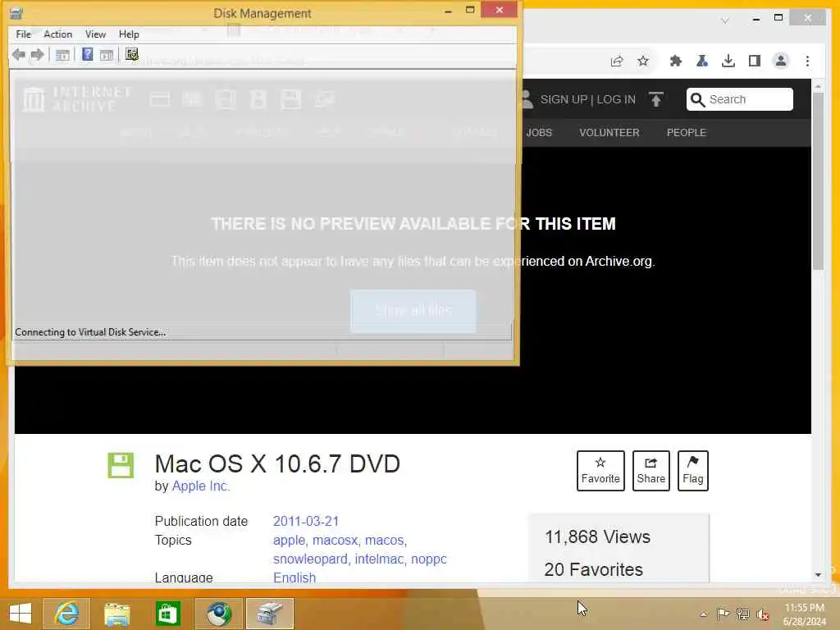Open the taskbar clock showing 11:55 PM

pyautogui.click(x=804, y=614)
